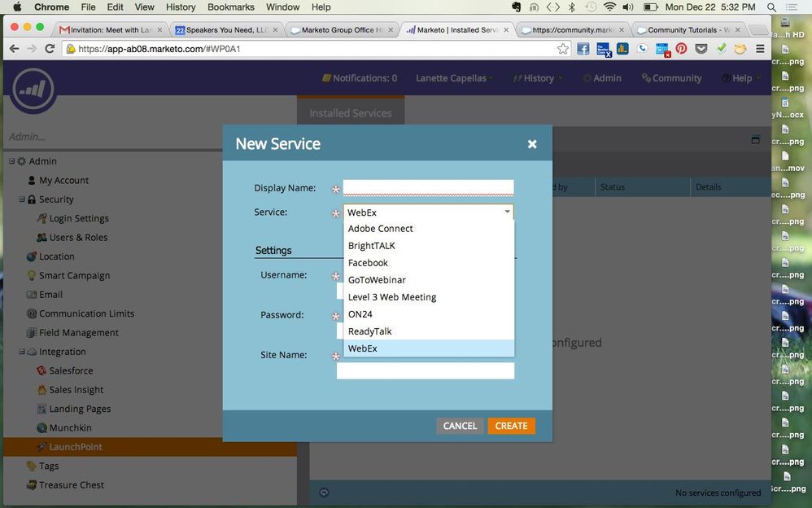Open My Account in the Admin tree
This screenshot has height=508, width=812.
click(63, 181)
